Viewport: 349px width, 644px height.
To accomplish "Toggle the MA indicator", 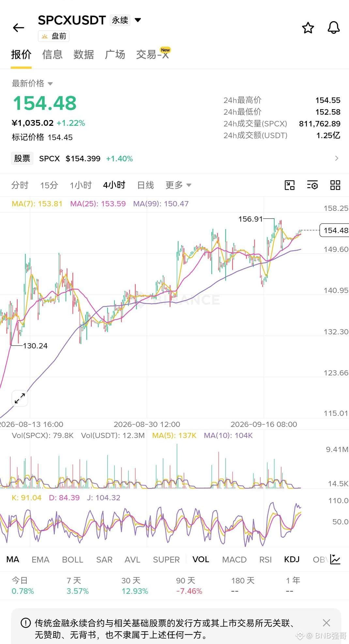I will tap(13, 559).
